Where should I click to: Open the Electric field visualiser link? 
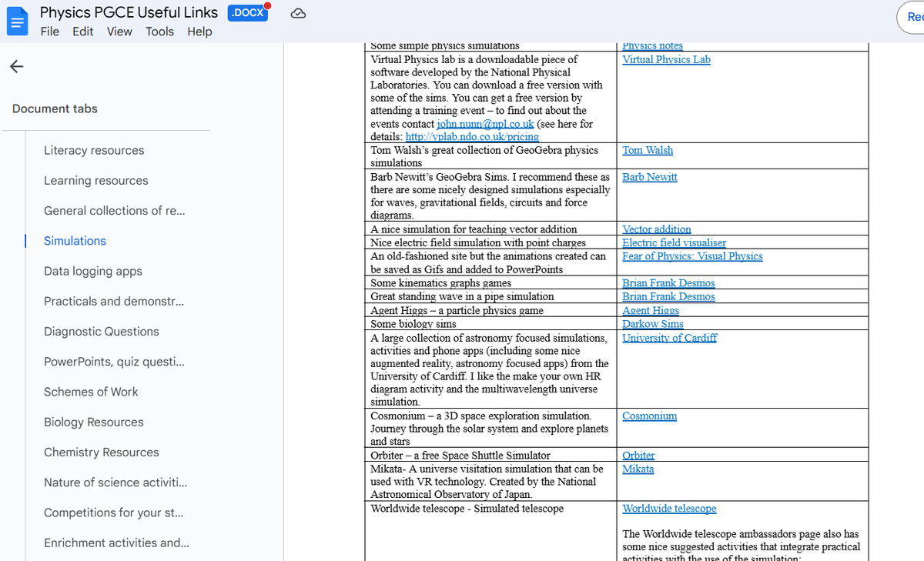[x=674, y=242]
